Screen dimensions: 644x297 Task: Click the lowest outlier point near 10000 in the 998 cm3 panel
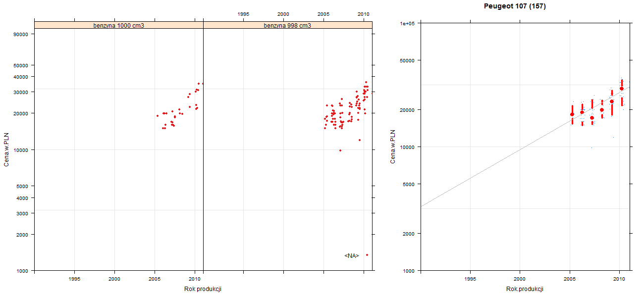340,150
